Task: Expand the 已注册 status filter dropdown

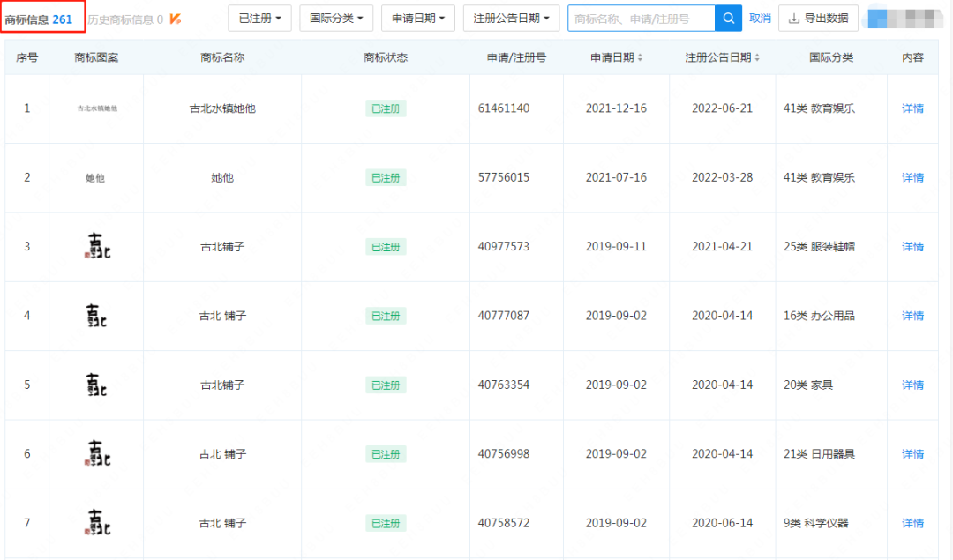Action: pyautogui.click(x=259, y=19)
